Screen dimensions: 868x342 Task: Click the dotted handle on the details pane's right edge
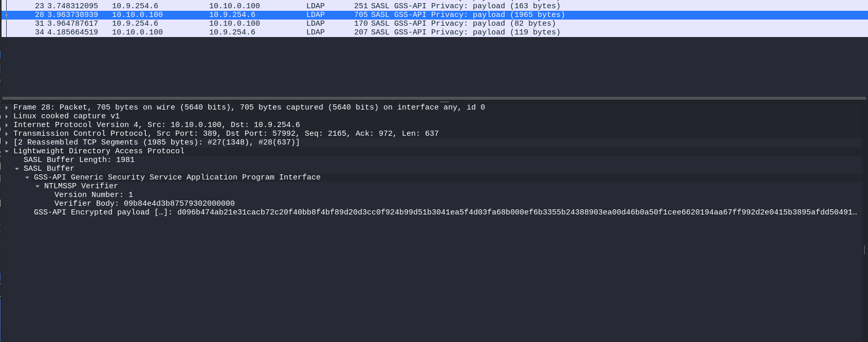(864, 250)
